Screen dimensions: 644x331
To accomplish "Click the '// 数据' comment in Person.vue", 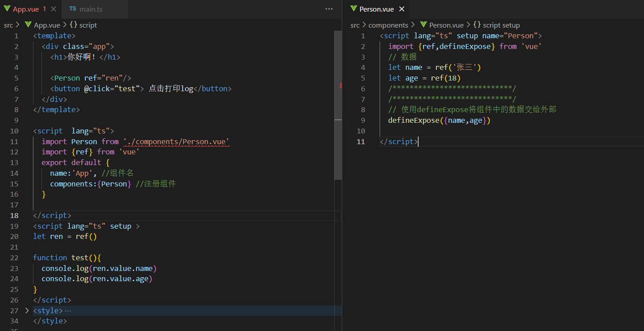I will coord(402,57).
